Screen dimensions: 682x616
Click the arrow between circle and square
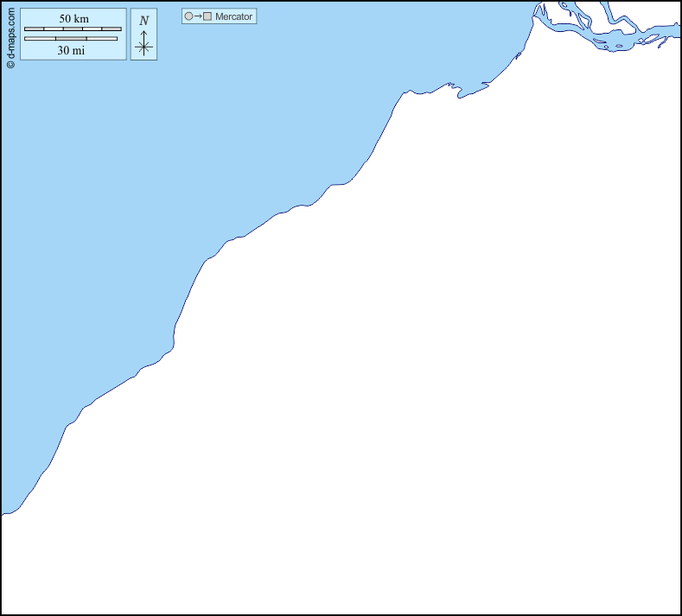click(x=198, y=16)
